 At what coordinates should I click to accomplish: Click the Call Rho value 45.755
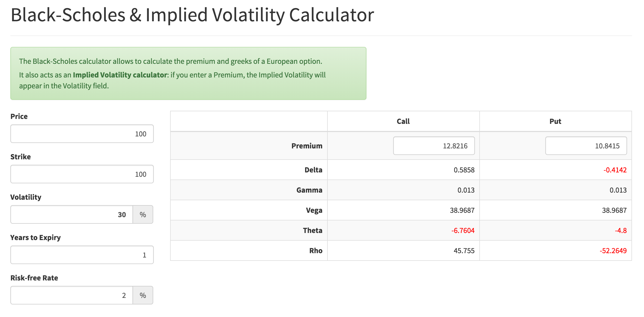464,251
